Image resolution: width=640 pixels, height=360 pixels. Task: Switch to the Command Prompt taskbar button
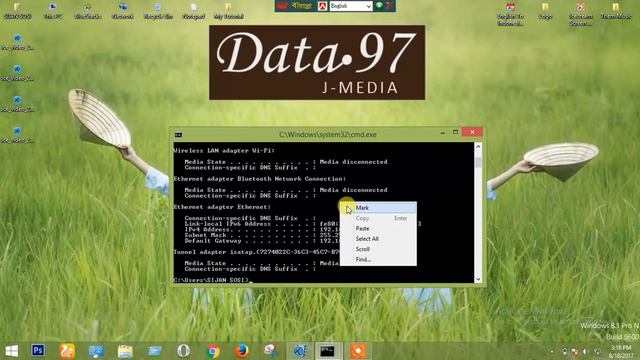[328, 351]
